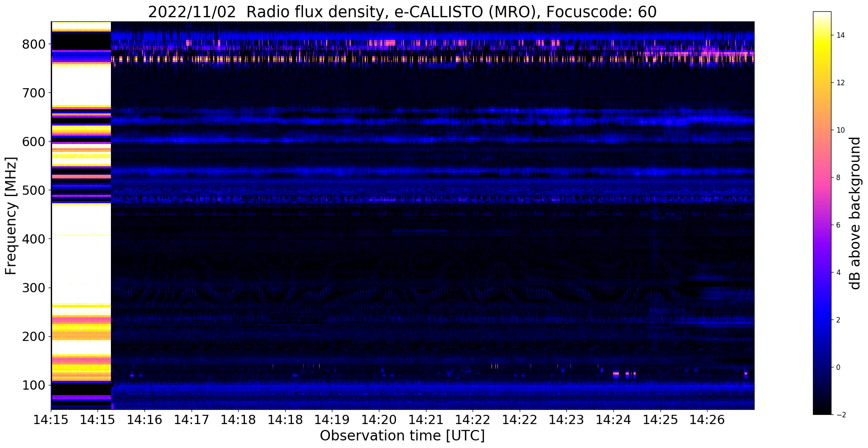The image size is (868, 448).
Task: Click the dB color scale bar
Action: point(822,213)
